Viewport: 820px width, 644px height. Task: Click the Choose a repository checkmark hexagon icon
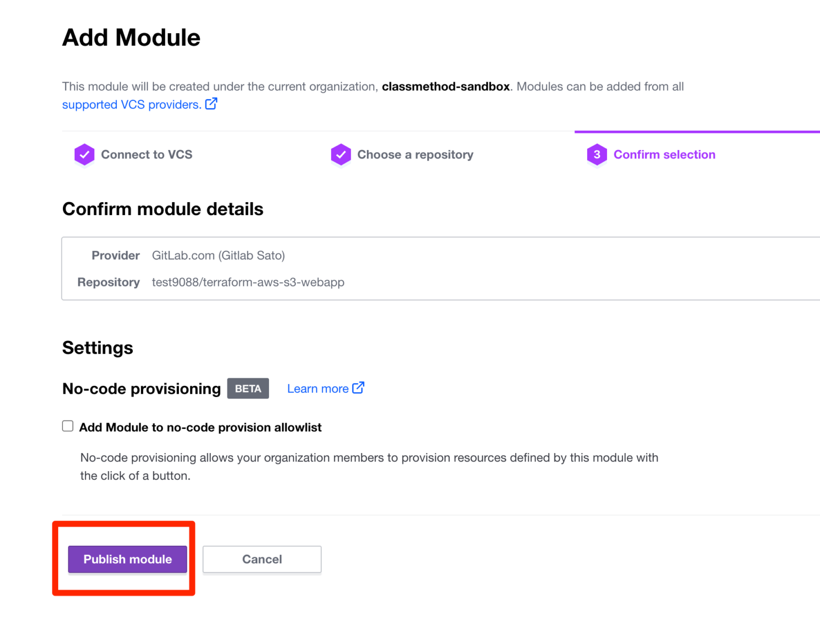[341, 154]
